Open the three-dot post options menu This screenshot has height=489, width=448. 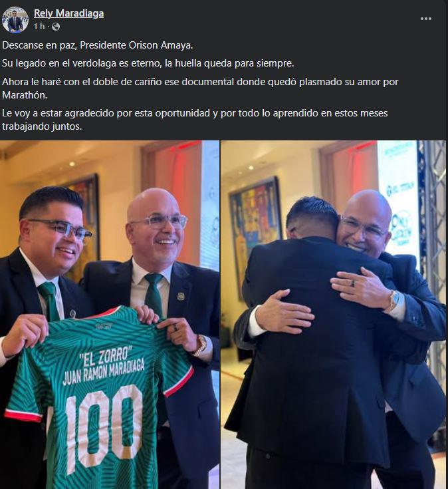(426, 19)
